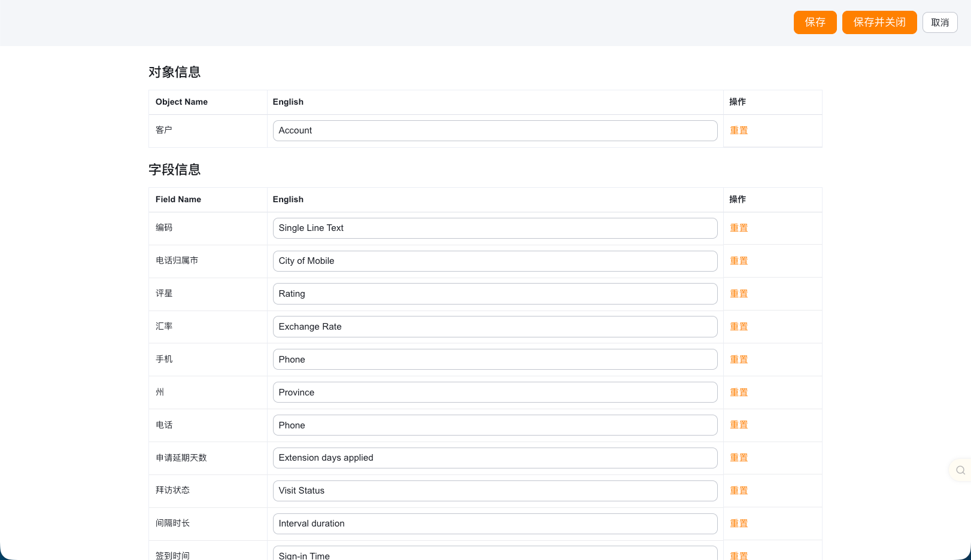Select the 间隔时长 field name cell

208,524
